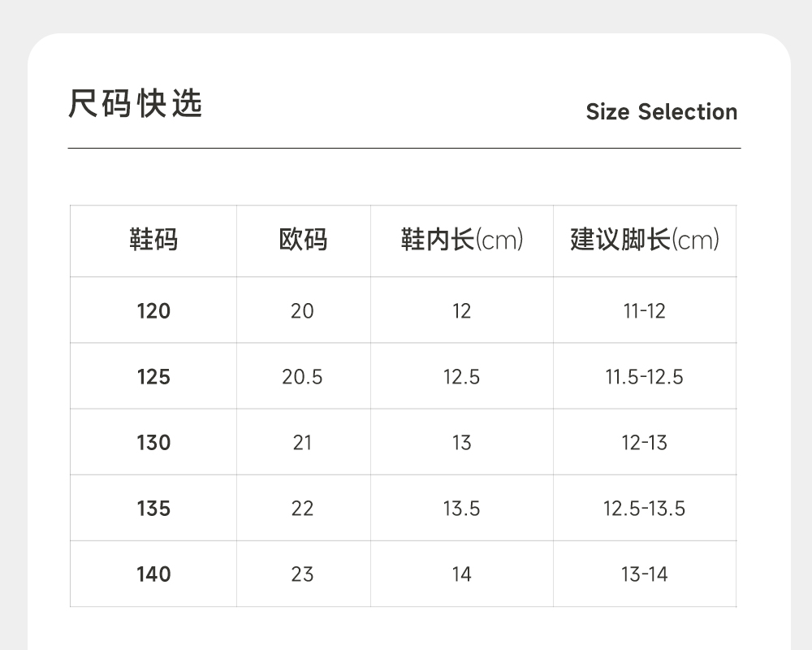Select EU size 23 cell

(x=302, y=574)
